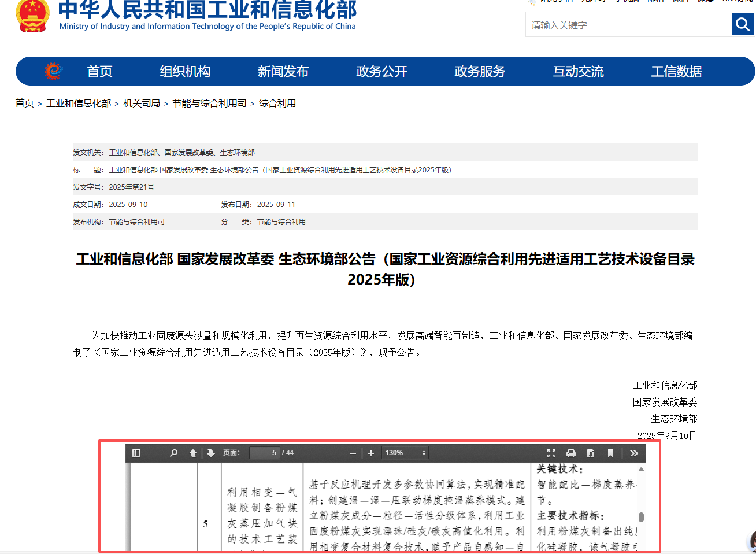Click the PDF page number field

point(265,453)
